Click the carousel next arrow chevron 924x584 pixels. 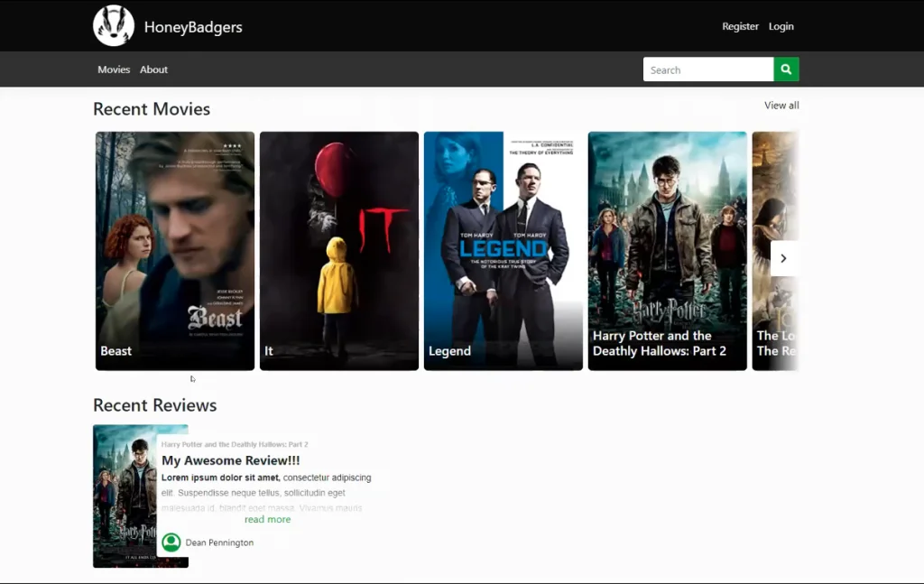click(x=784, y=258)
